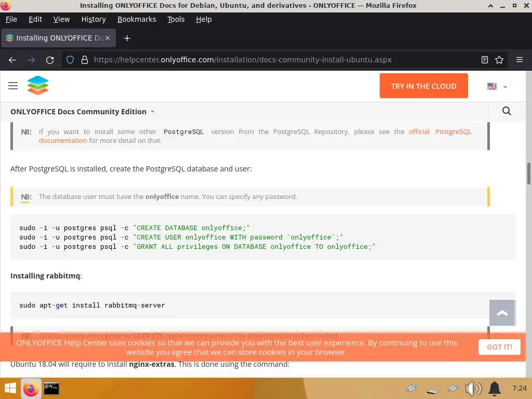
Task: Click the address bar URL
Action: [243, 60]
